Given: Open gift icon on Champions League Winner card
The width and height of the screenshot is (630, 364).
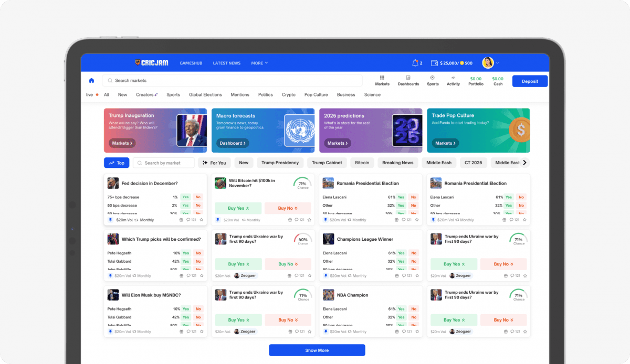Looking at the screenshot, I should 397,275.
